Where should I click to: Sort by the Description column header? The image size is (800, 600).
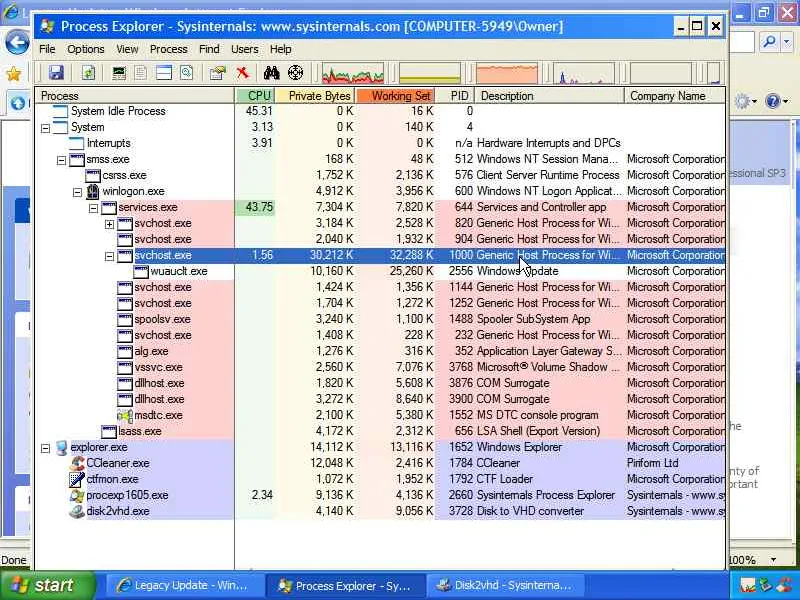pyautogui.click(x=549, y=96)
